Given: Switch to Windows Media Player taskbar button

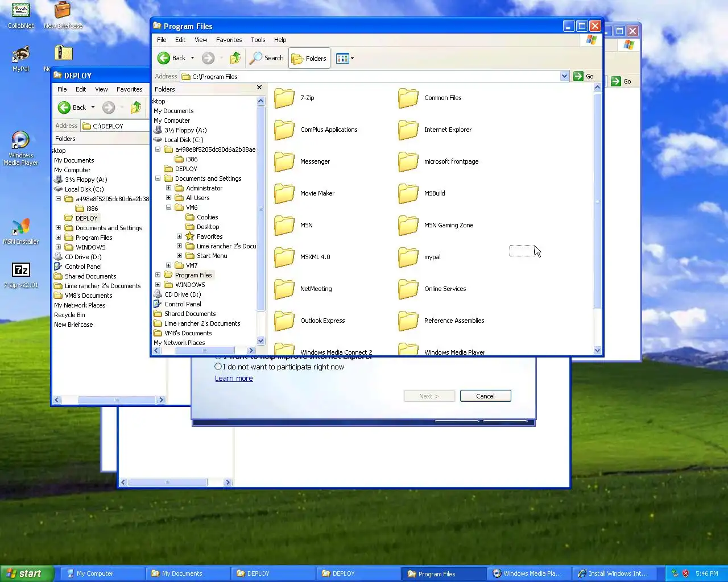Looking at the screenshot, I should (528, 573).
